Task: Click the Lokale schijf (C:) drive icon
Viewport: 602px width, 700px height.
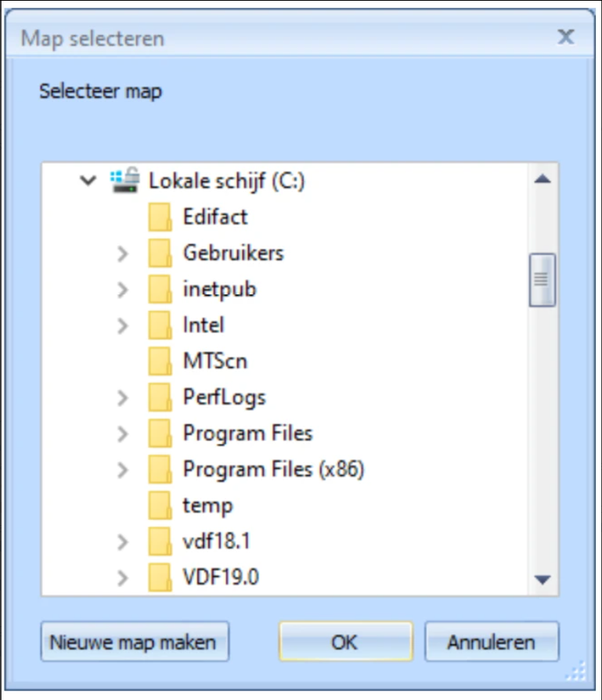Action: (125, 181)
